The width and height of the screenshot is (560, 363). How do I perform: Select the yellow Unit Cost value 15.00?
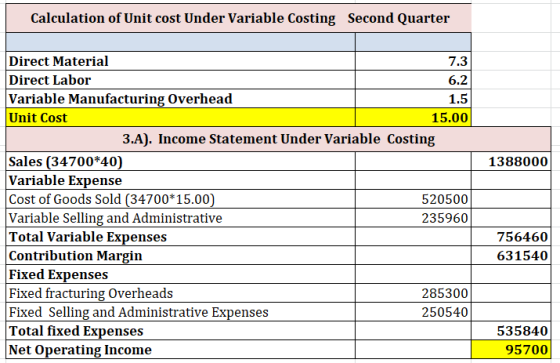(413, 118)
